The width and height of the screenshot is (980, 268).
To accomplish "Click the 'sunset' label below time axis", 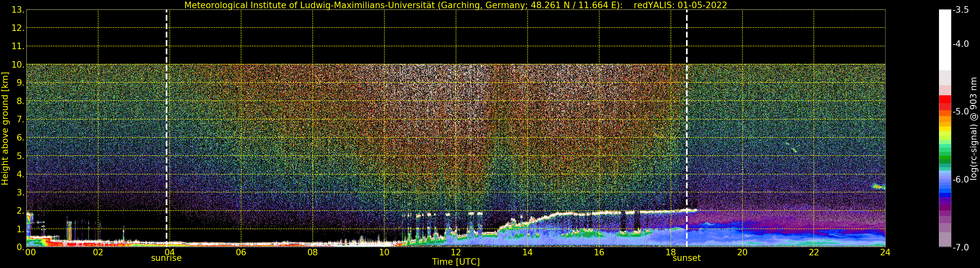I will [687, 258].
